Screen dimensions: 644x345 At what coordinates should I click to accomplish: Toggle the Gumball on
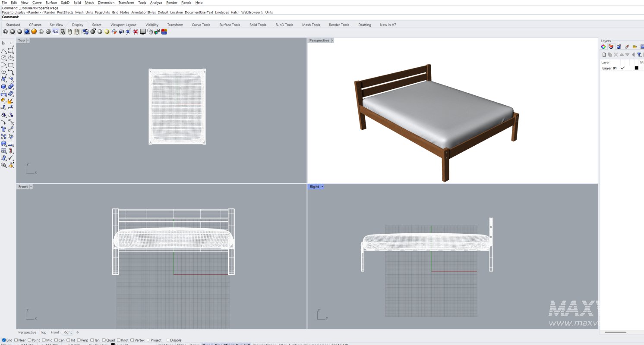[242, 344]
